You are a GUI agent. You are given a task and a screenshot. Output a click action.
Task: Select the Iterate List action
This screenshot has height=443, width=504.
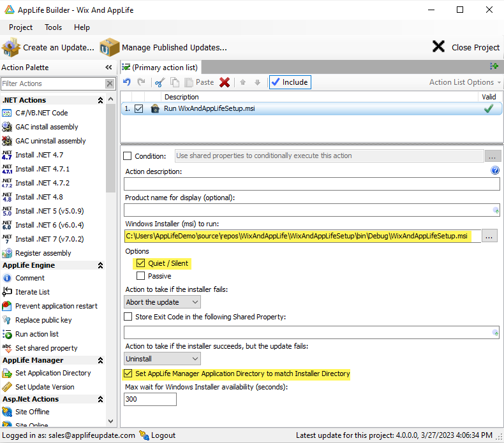[x=26, y=292]
